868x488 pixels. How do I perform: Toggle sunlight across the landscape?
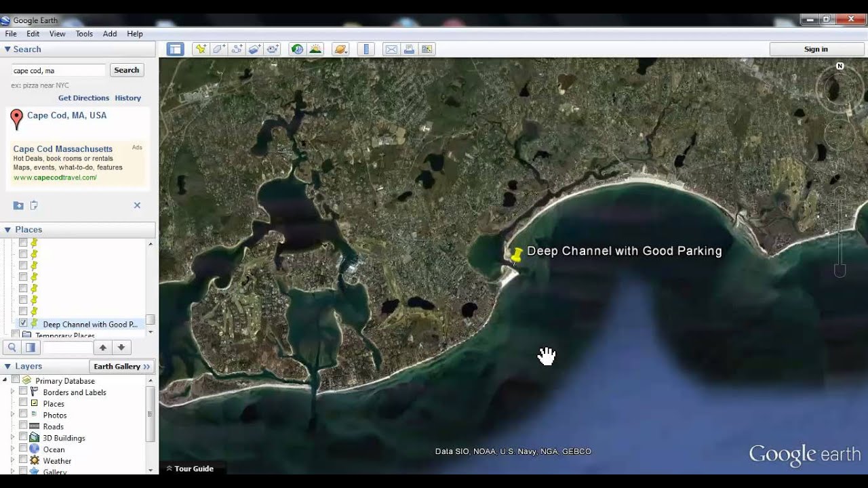(x=315, y=49)
